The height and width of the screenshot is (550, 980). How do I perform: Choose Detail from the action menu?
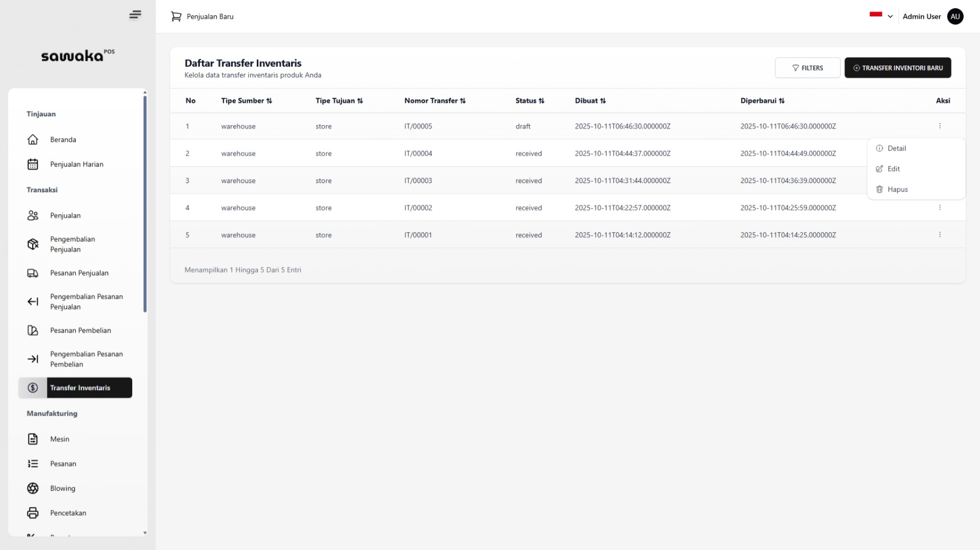pos(896,149)
